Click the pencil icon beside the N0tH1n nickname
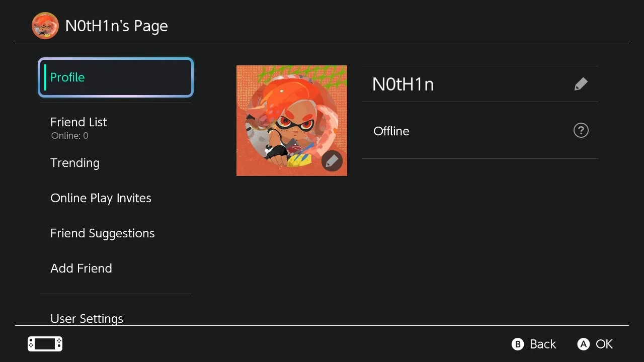 581,84
